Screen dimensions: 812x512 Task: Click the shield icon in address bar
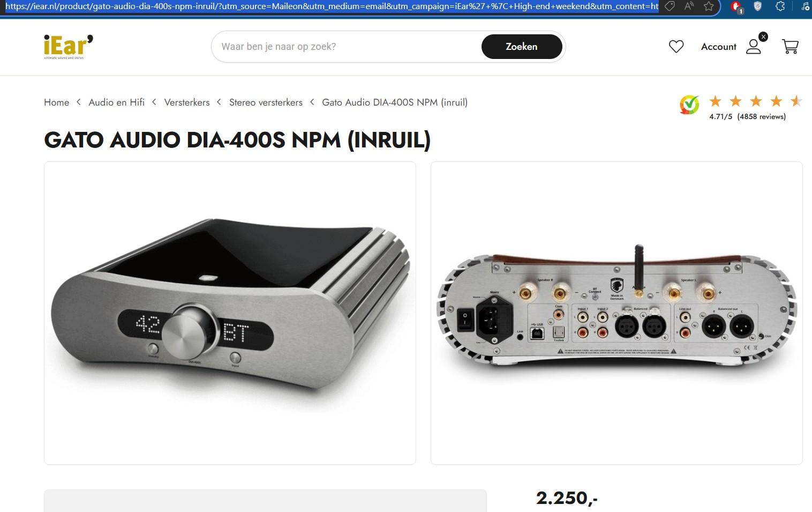tap(757, 6)
